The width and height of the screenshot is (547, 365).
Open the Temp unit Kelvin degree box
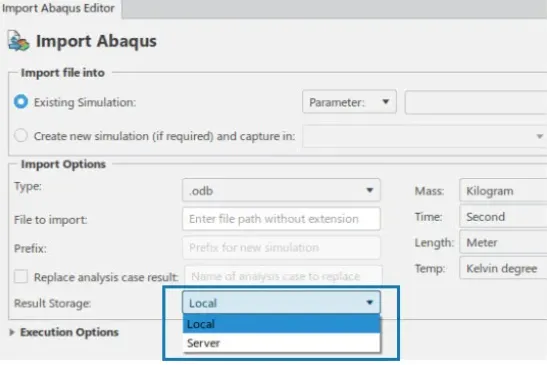pyautogui.click(x=503, y=268)
